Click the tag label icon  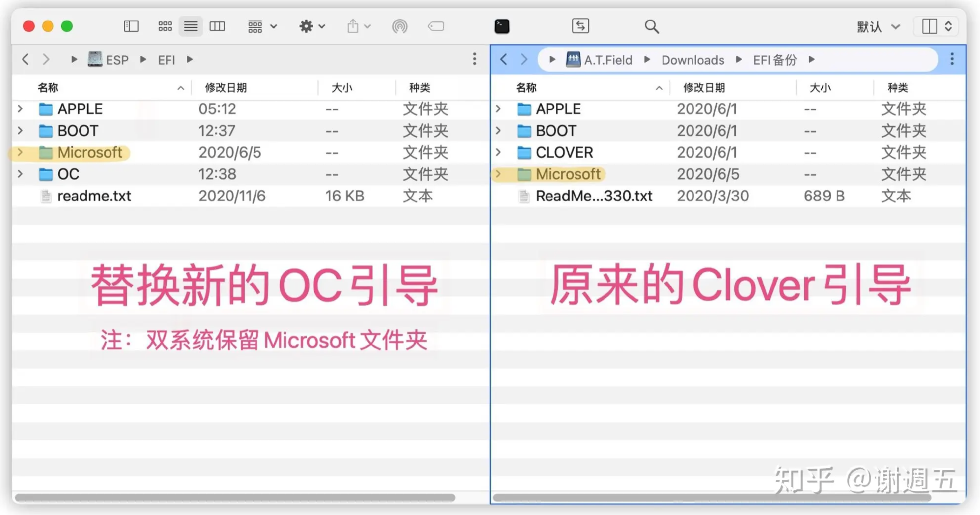pos(436,26)
